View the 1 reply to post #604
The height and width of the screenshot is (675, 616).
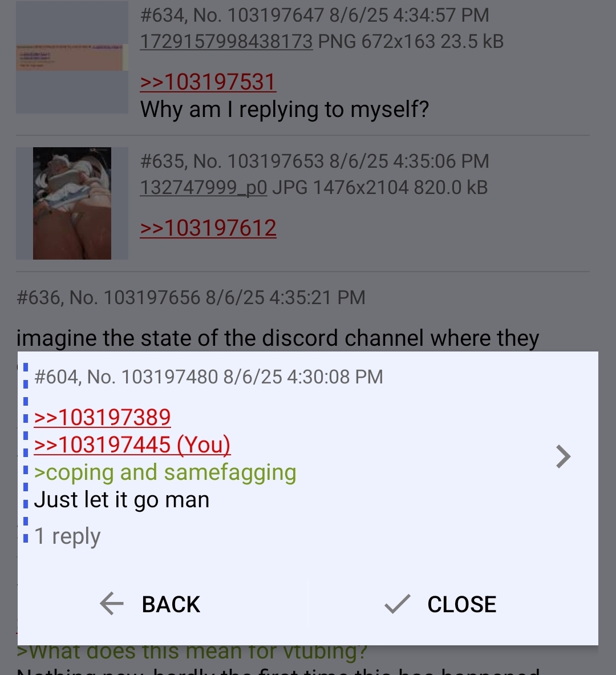67,536
